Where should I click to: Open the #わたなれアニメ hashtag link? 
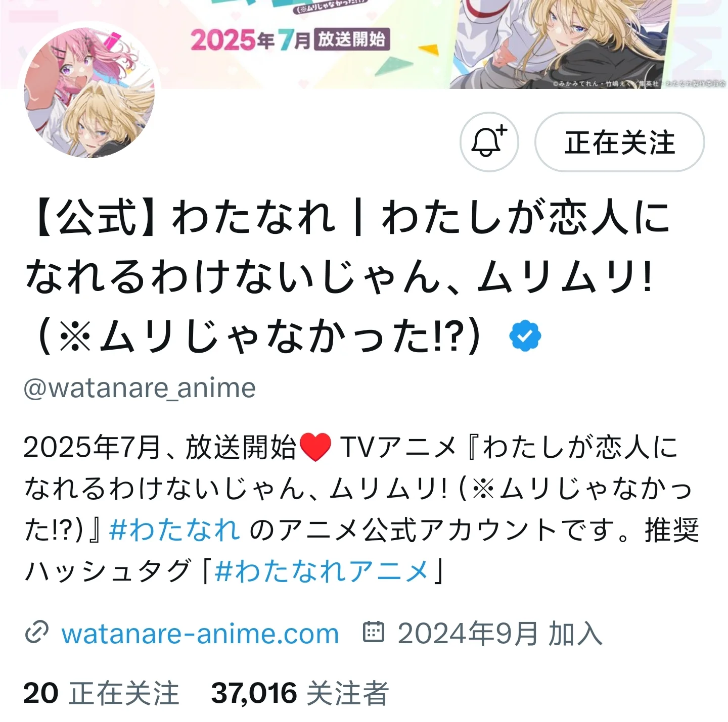[322, 571]
